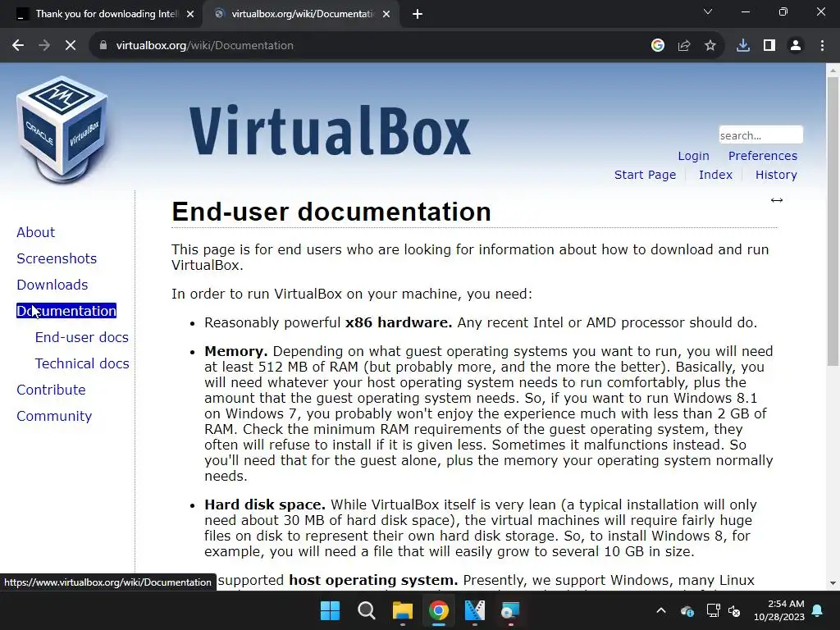Go back using browser back arrow
The width and height of the screenshot is (840, 630).
18,46
